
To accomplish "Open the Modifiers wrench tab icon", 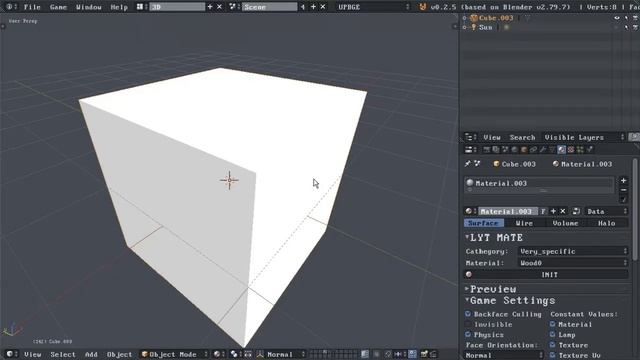I will coord(543,149).
